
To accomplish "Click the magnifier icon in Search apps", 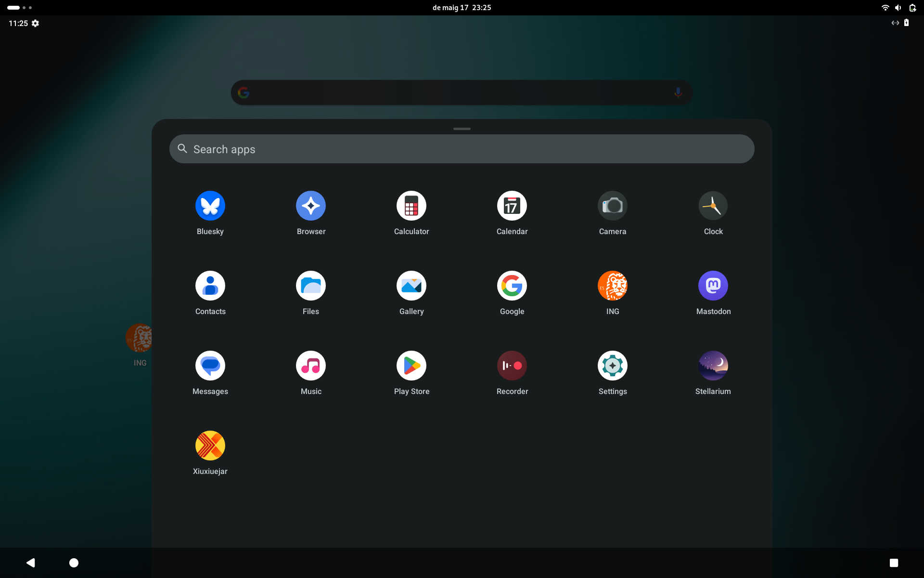I will [x=182, y=148].
